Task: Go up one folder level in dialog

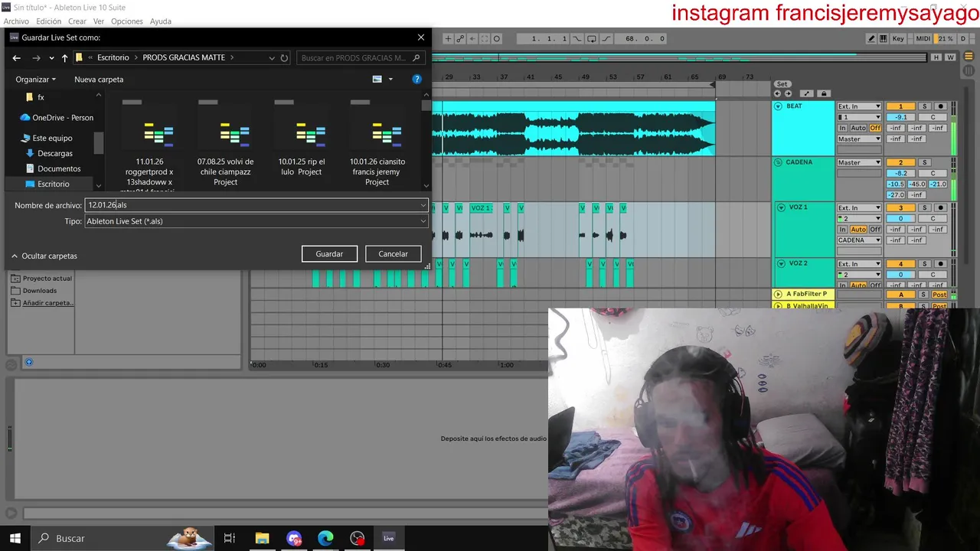Action: click(x=64, y=57)
